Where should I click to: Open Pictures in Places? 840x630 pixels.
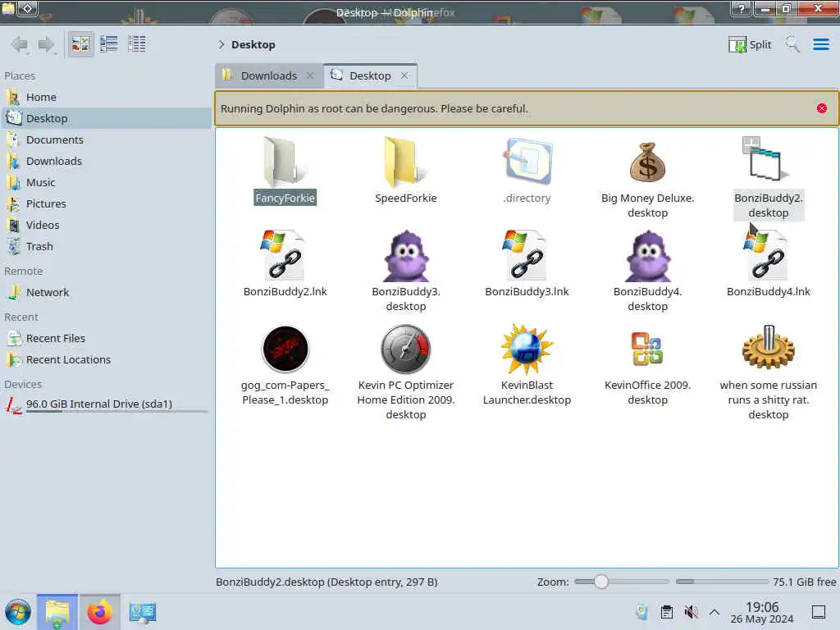(x=106, y=204)
